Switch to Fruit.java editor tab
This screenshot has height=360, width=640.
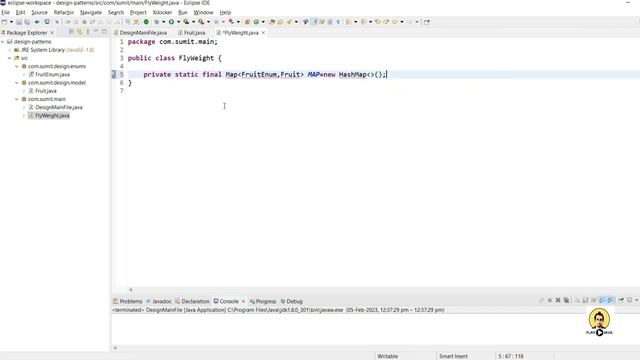pyautogui.click(x=192, y=33)
